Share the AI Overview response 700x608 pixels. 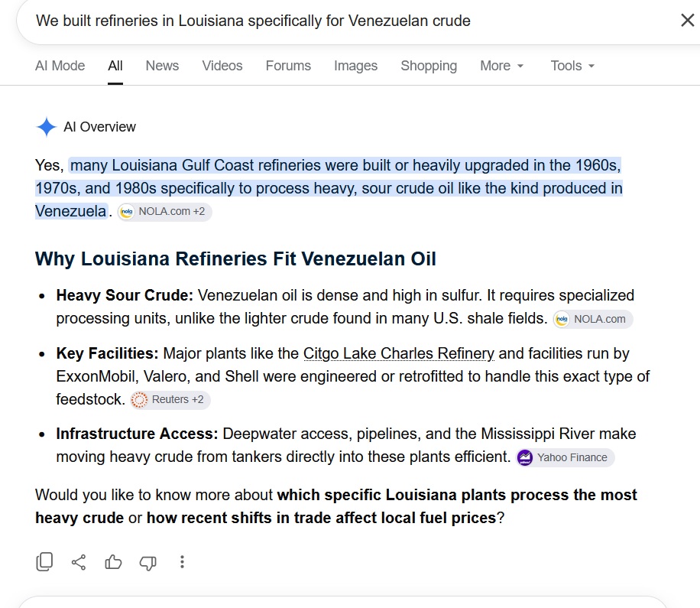point(79,562)
